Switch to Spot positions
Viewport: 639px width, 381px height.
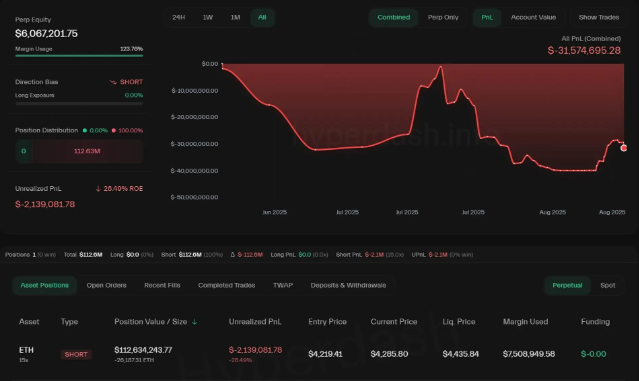tap(608, 285)
